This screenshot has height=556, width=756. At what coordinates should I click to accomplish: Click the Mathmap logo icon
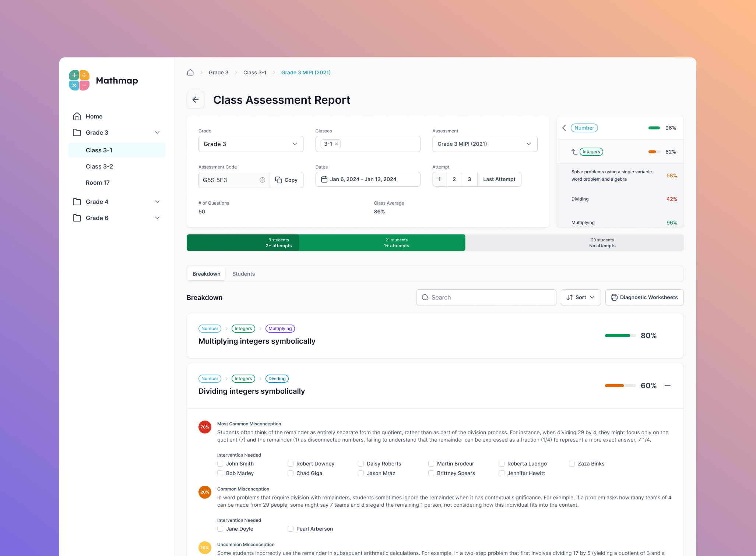coord(79,80)
